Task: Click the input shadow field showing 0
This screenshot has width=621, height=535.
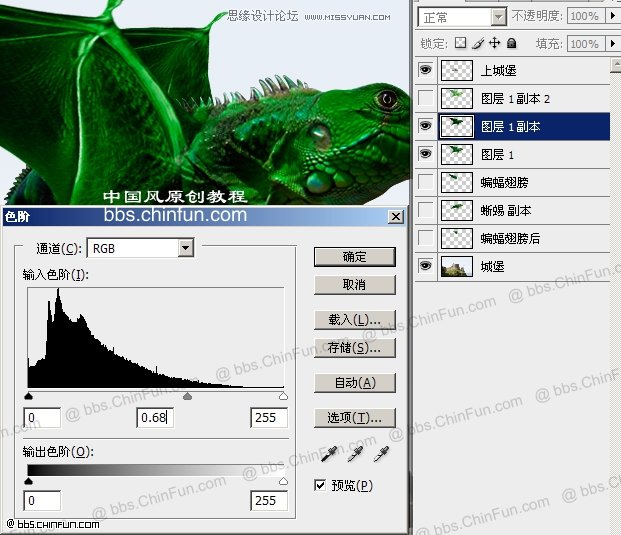Action: pos(42,417)
